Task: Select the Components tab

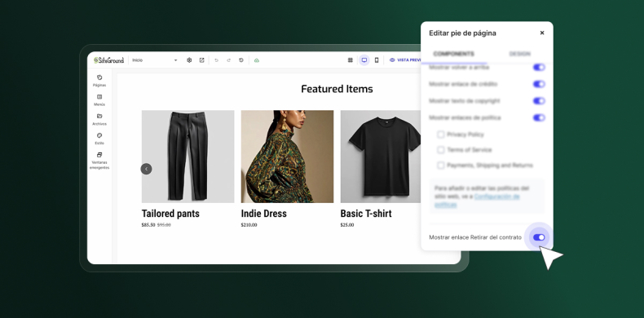Action: point(453,54)
